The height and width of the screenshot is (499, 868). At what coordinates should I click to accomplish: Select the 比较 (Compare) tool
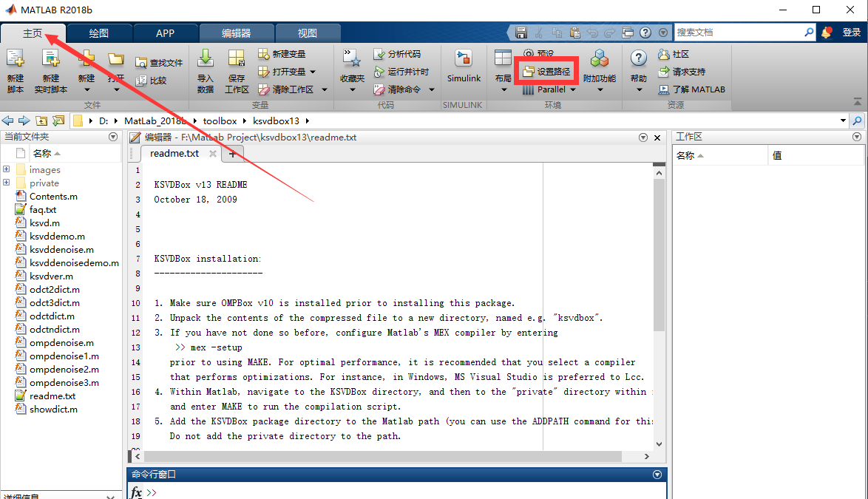(x=151, y=81)
